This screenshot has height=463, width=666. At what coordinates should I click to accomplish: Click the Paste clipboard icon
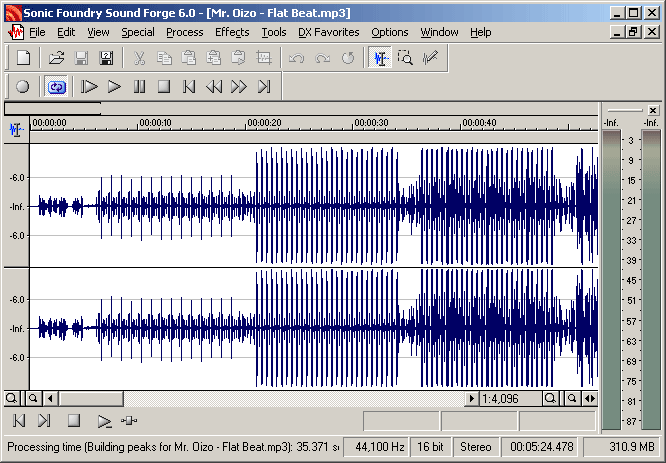[x=189, y=58]
